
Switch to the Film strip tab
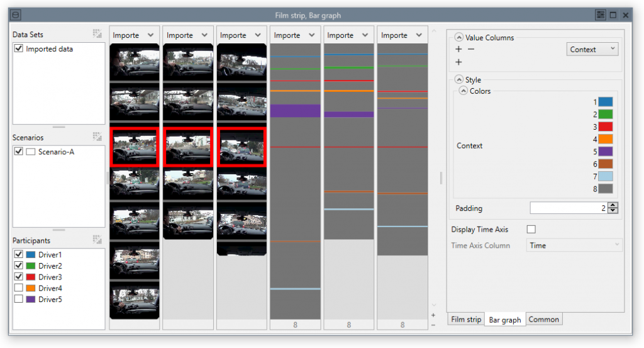pyautogui.click(x=466, y=320)
